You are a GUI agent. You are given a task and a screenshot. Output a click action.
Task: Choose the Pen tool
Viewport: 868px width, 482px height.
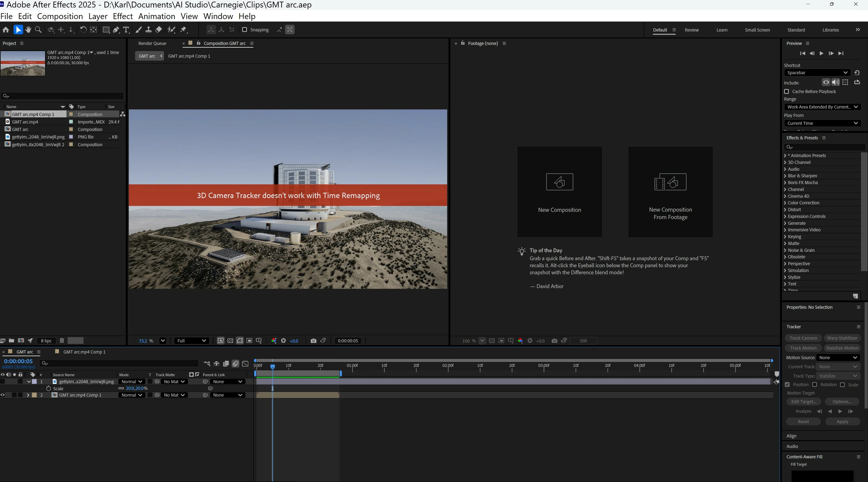116,30
